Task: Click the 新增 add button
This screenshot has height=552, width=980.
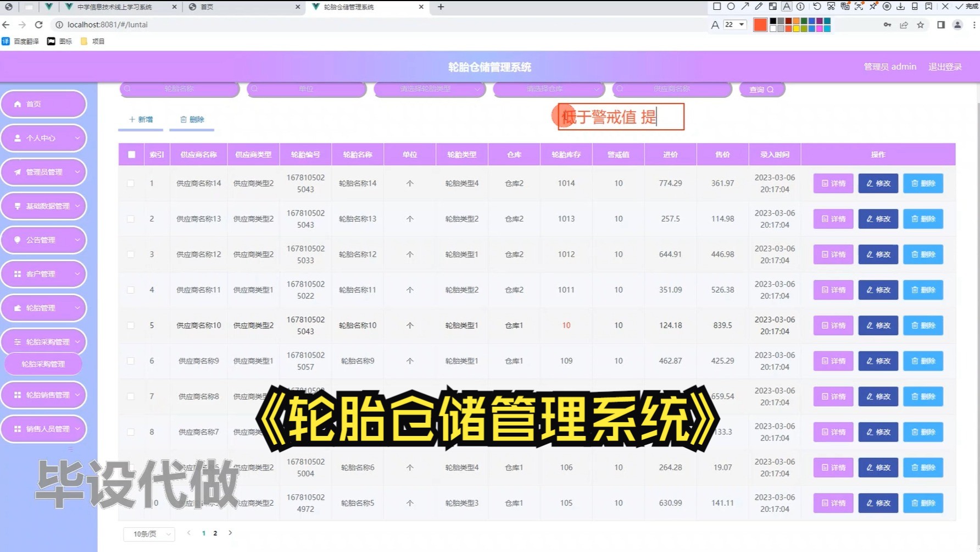Action: (141, 119)
